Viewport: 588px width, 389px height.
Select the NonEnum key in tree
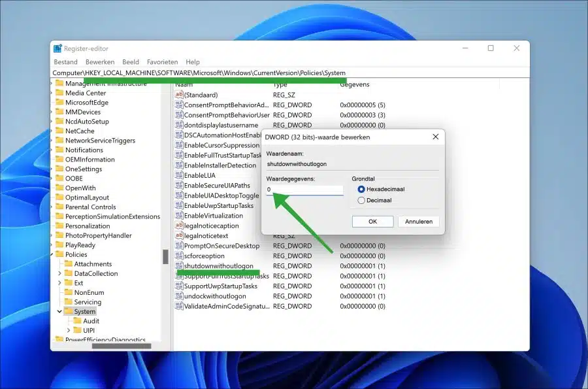[90, 292]
